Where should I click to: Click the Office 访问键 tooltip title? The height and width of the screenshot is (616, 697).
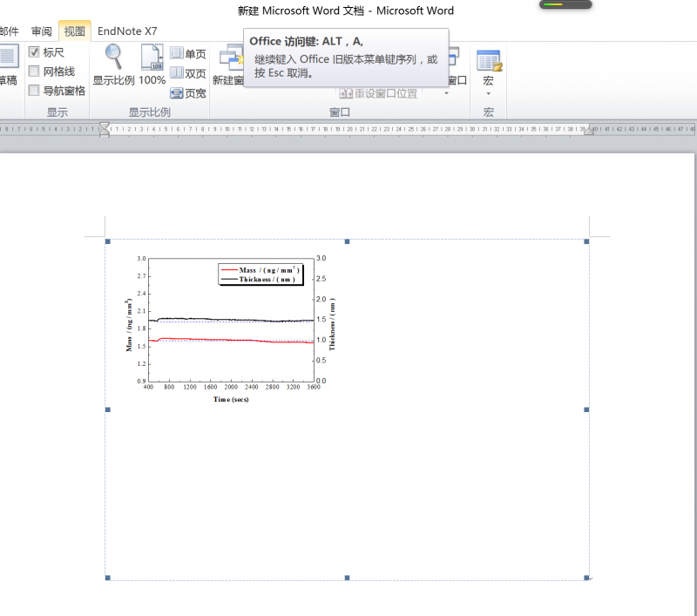(x=307, y=41)
